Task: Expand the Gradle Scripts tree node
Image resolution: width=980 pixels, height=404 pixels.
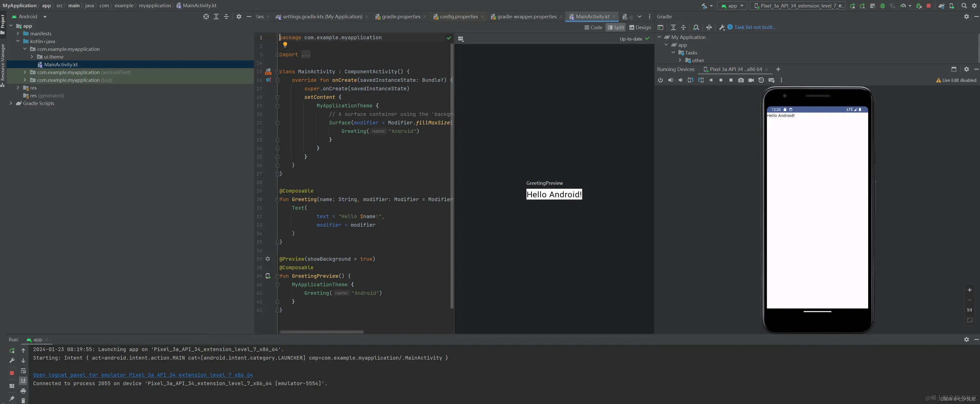Action: (x=11, y=103)
